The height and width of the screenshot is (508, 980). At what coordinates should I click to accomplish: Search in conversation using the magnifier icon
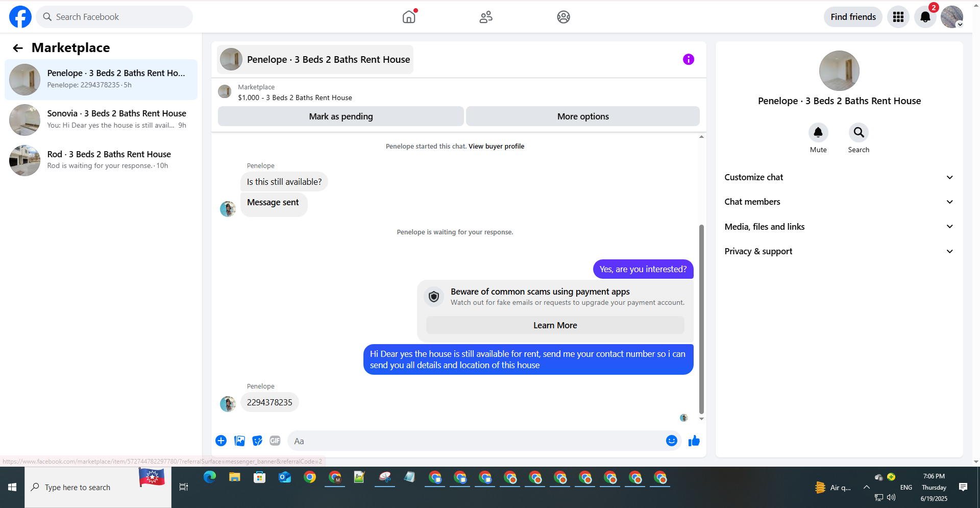point(859,133)
